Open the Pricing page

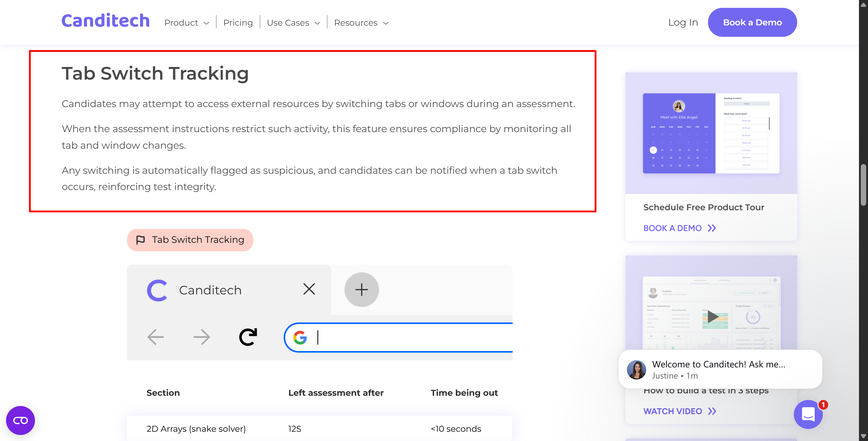point(238,23)
